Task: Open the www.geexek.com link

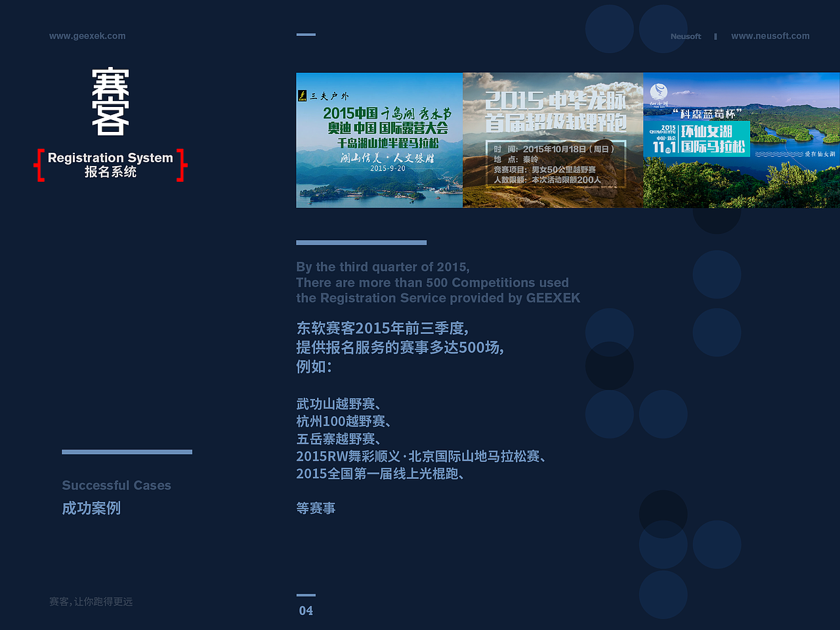Action: click(87, 36)
